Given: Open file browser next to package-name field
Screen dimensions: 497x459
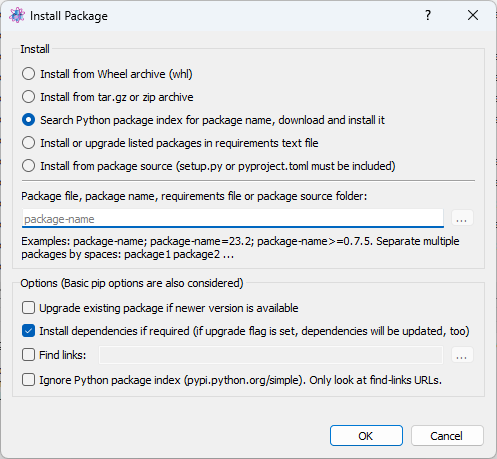Looking at the screenshot, I should pyautogui.click(x=462, y=219).
